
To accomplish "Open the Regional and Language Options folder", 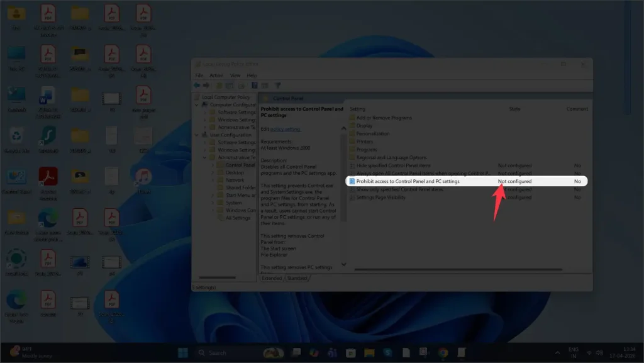I will [391, 158].
